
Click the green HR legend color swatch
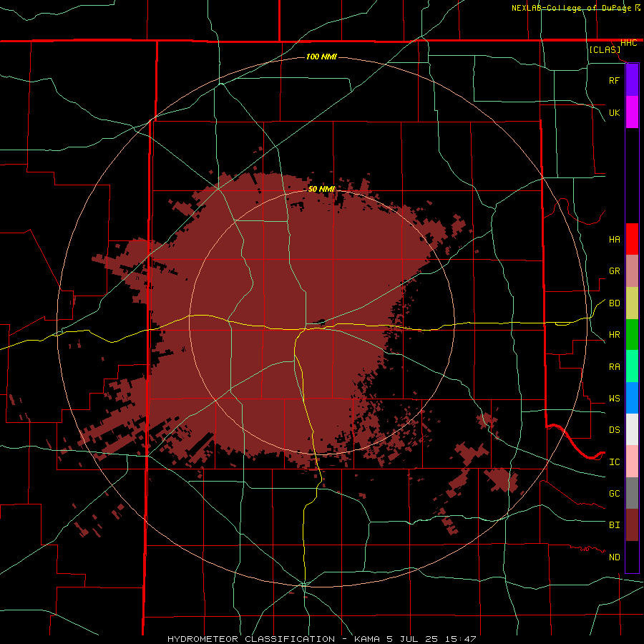tap(632, 335)
